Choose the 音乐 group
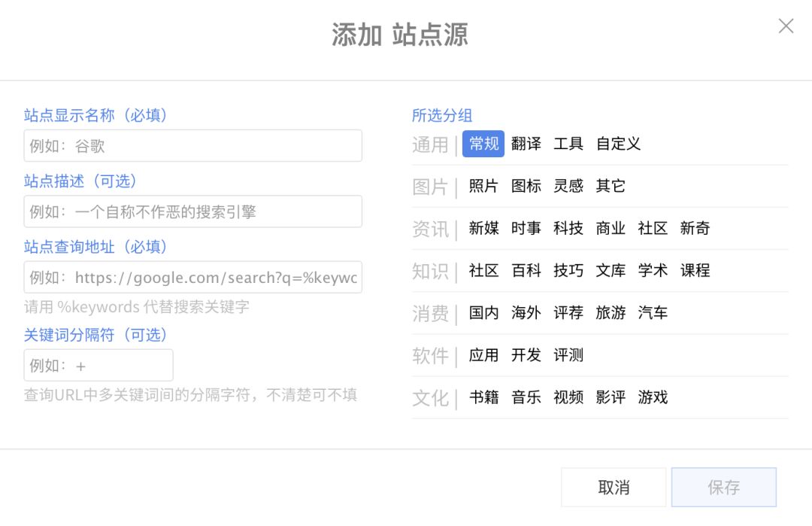 point(526,397)
